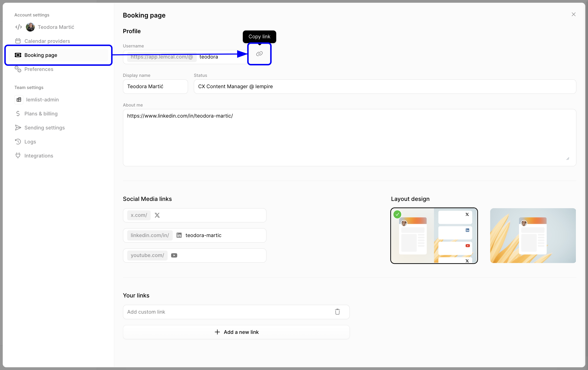Click Add a new link
This screenshot has width=588, height=370.
pyautogui.click(x=236, y=332)
